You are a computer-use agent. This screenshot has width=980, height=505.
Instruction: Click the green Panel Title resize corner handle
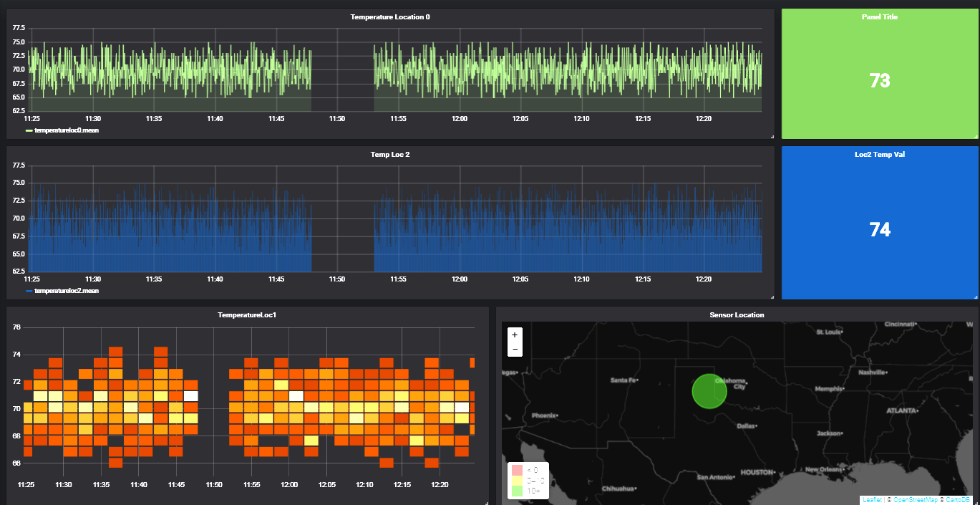click(x=975, y=136)
